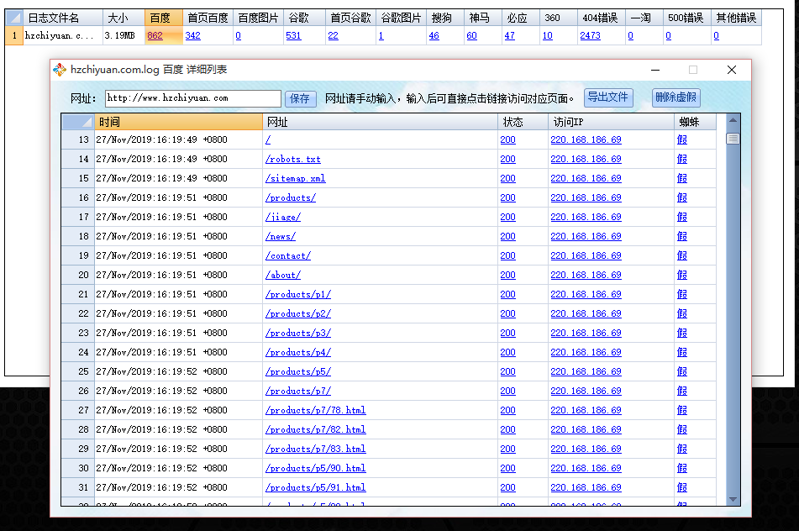
Task: Select the hzchiyuan.c... log file name cell
Action: [63, 36]
